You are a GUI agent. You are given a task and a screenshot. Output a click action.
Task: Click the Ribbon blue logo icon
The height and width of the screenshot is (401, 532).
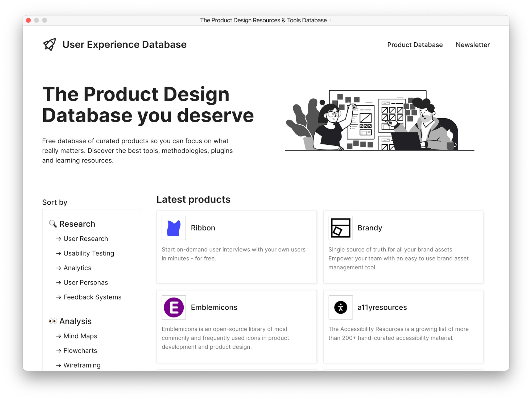click(x=174, y=228)
